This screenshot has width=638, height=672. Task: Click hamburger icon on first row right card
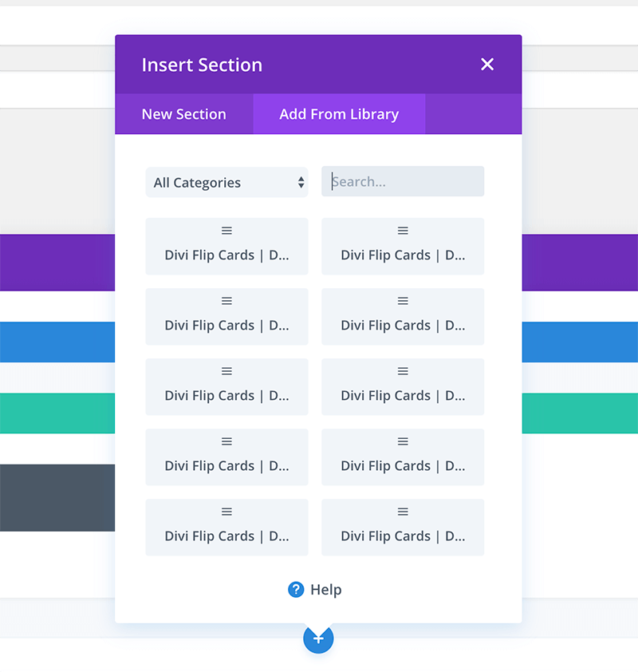click(403, 231)
